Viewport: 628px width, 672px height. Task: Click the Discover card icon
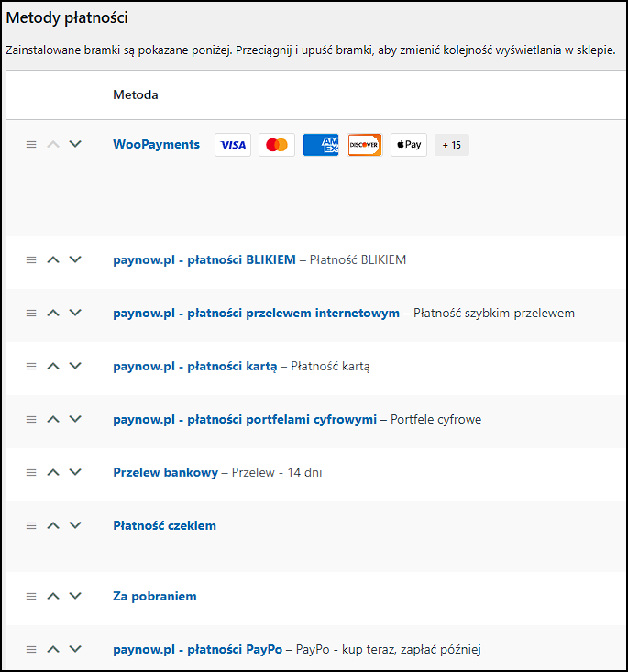coord(365,145)
